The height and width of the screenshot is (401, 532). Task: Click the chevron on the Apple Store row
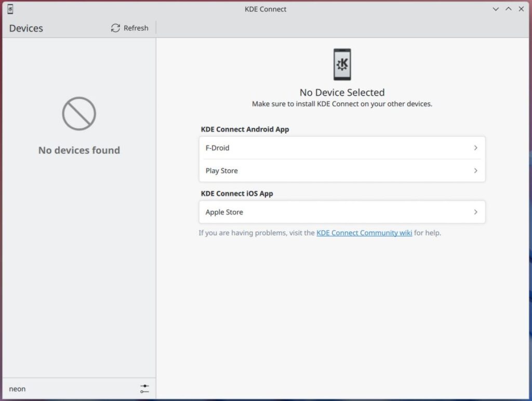coord(476,212)
